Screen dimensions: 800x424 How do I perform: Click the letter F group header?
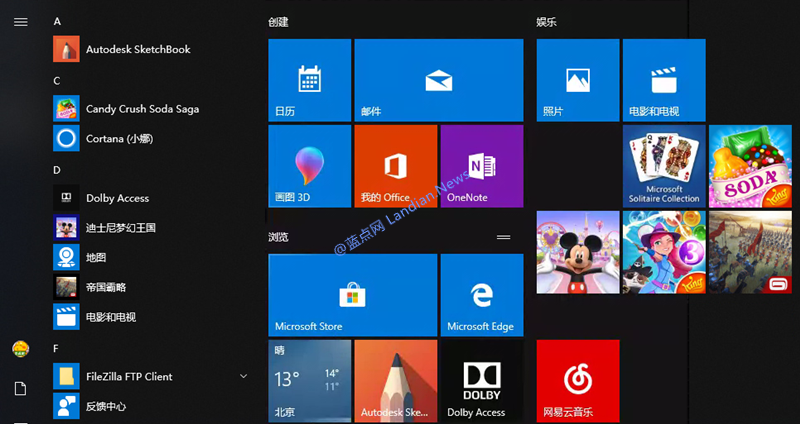(56, 348)
